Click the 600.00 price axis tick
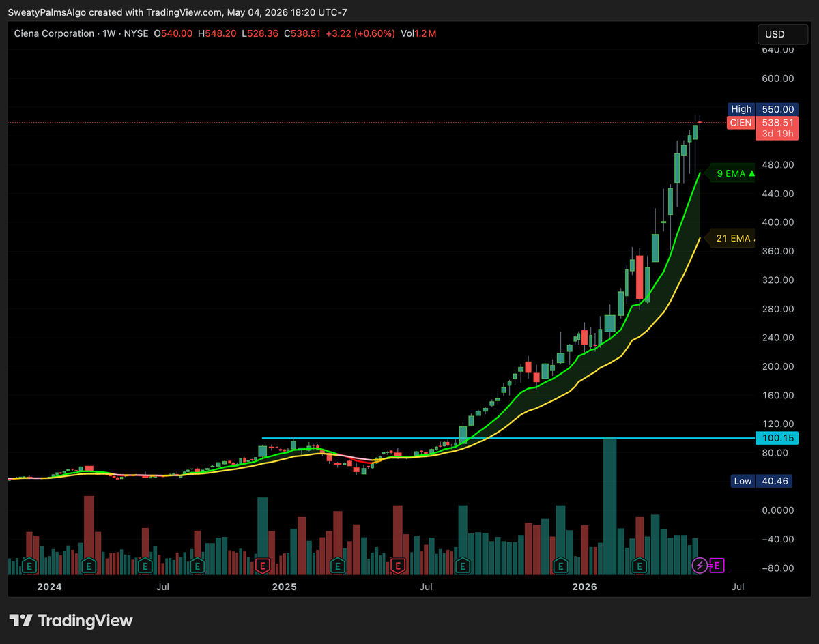819x644 pixels. click(x=777, y=78)
